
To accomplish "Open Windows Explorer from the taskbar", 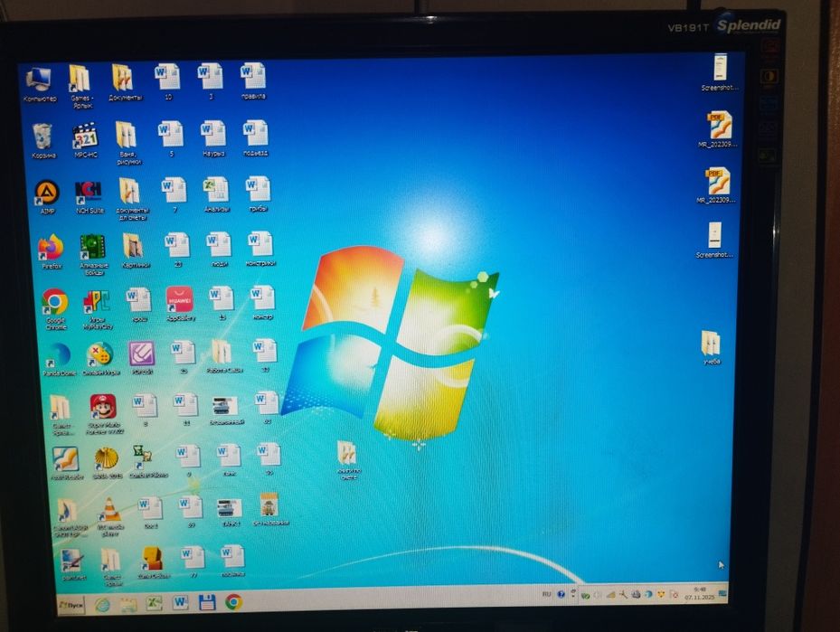I will [x=128, y=605].
